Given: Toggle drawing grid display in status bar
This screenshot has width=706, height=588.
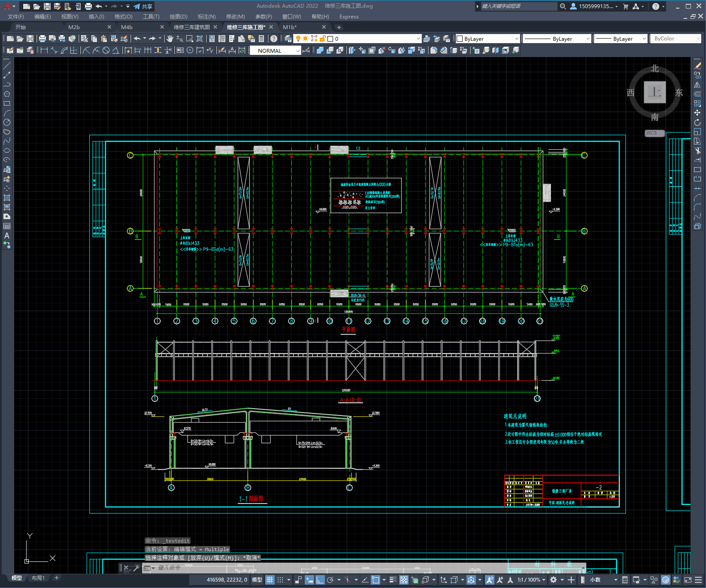Looking at the screenshot, I should pyautogui.click(x=270, y=580).
